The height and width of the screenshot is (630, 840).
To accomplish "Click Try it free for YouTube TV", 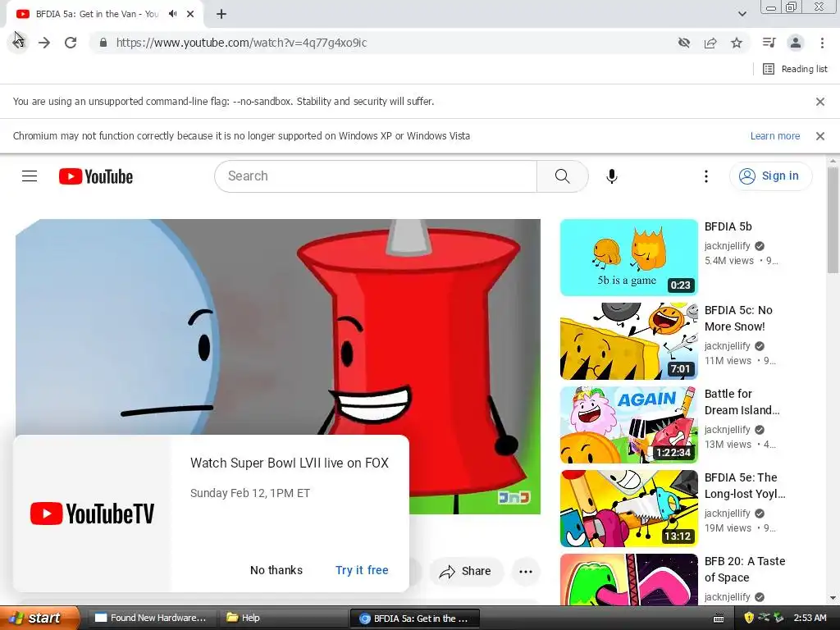I will [x=362, y=570].
